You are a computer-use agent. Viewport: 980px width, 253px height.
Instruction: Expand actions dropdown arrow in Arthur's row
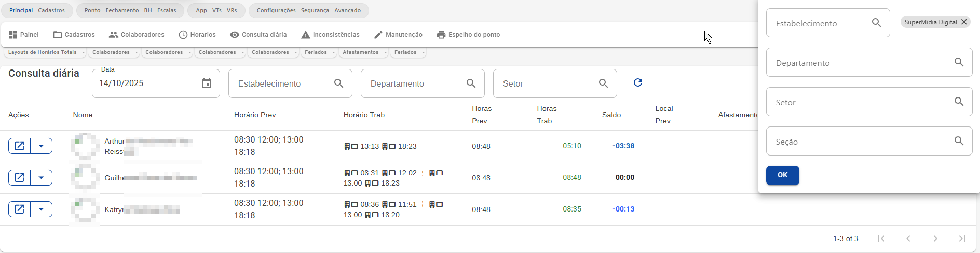(x=42, y=146)
